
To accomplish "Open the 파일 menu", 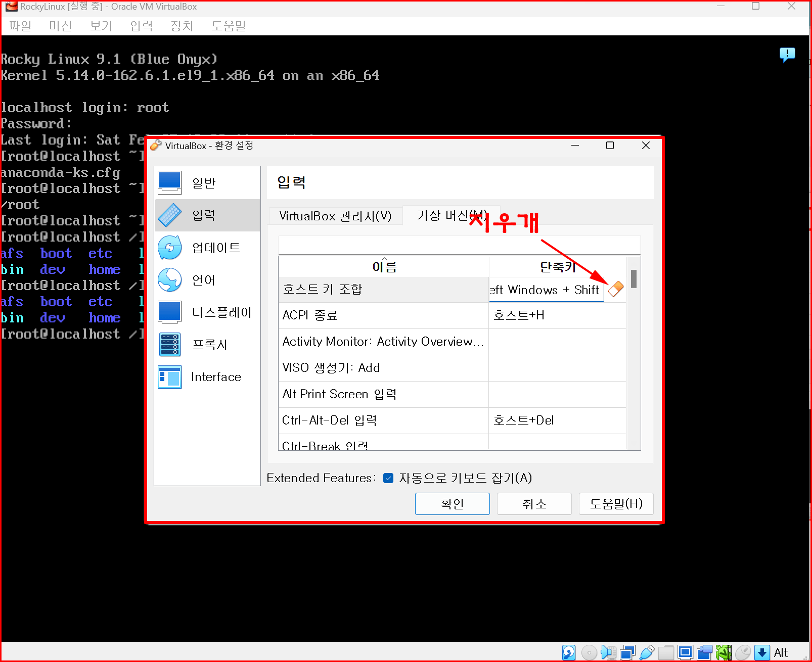I will tap(20, 26).
